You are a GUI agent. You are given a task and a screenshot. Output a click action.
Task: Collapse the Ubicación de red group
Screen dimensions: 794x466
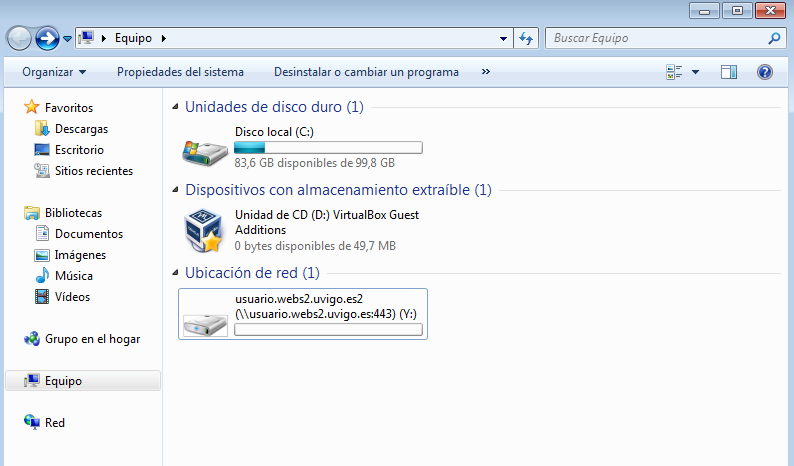[177, 273]
